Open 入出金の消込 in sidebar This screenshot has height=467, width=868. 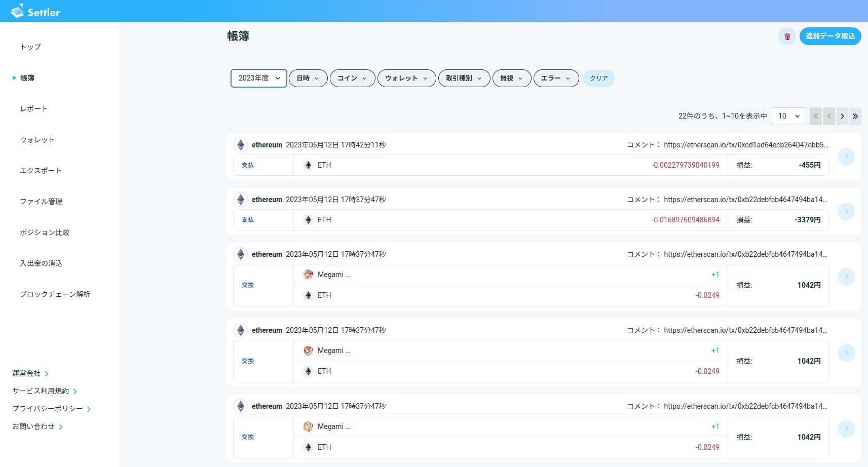coord(41,263)
